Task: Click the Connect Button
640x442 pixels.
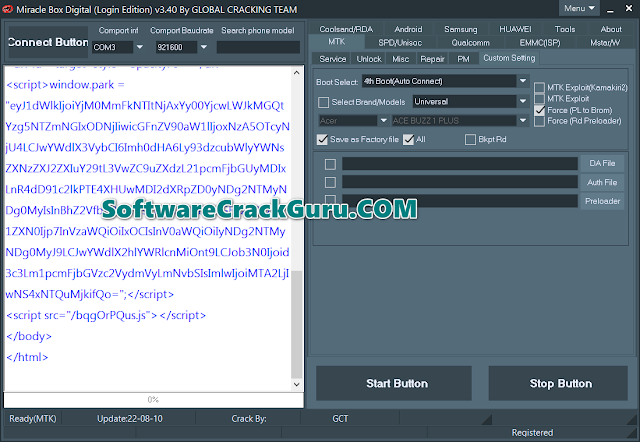Action: tap(48, 42)
